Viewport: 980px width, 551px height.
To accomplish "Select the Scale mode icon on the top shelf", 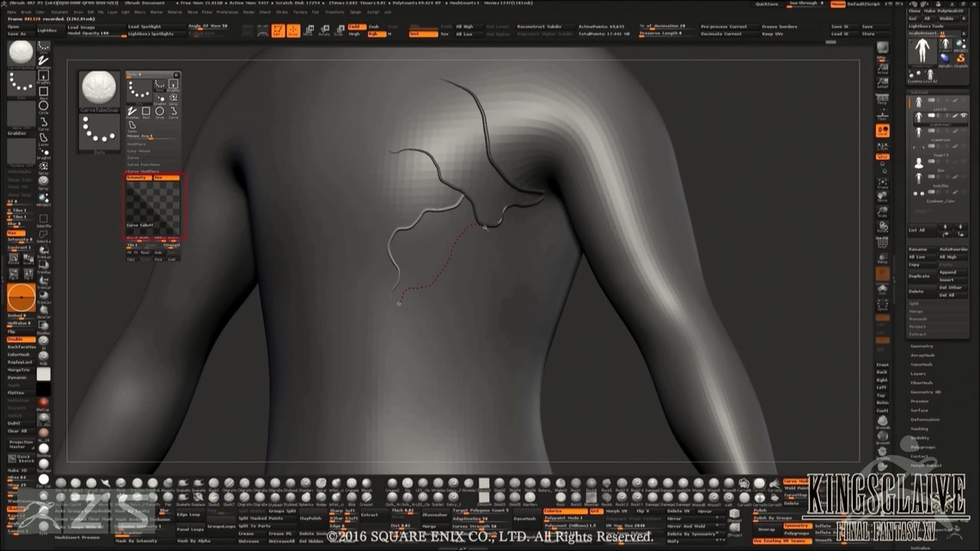I will point(340,31).
